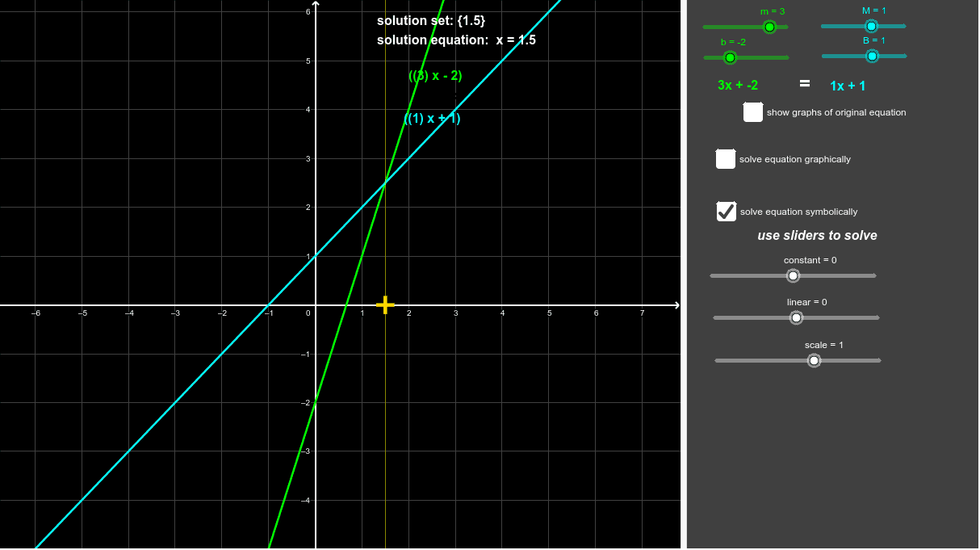Uncheck solve equation symbolically box

(x=727, y=212)
